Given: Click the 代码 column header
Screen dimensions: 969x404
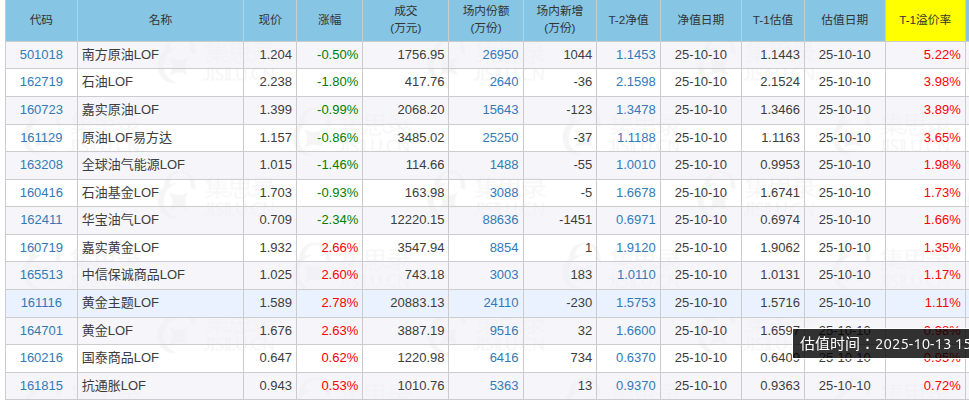Looking at the screenshot, I should click(41, 20).
